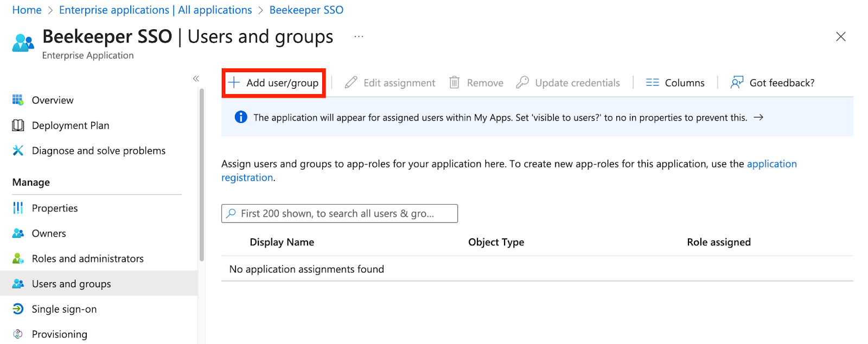Click the search magnifier icon
The width and height of the screenshot is (868, 344).
click(x=231, y=213)
